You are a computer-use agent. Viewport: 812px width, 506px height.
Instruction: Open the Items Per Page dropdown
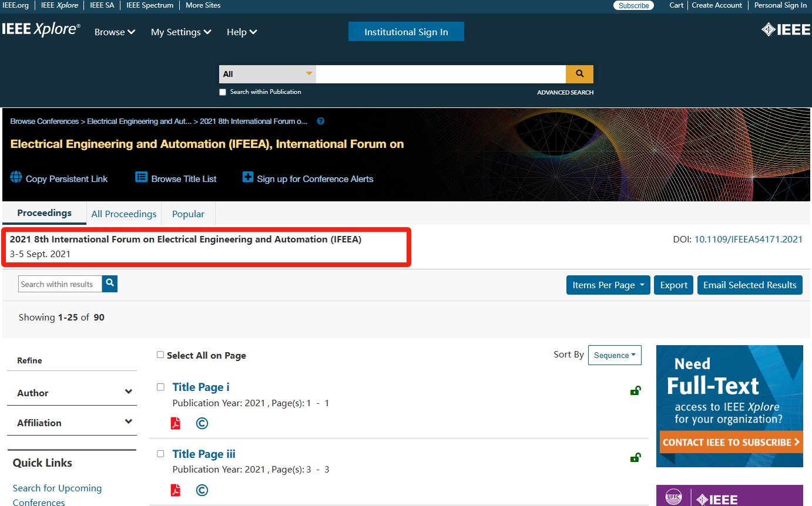click(608, 285)
